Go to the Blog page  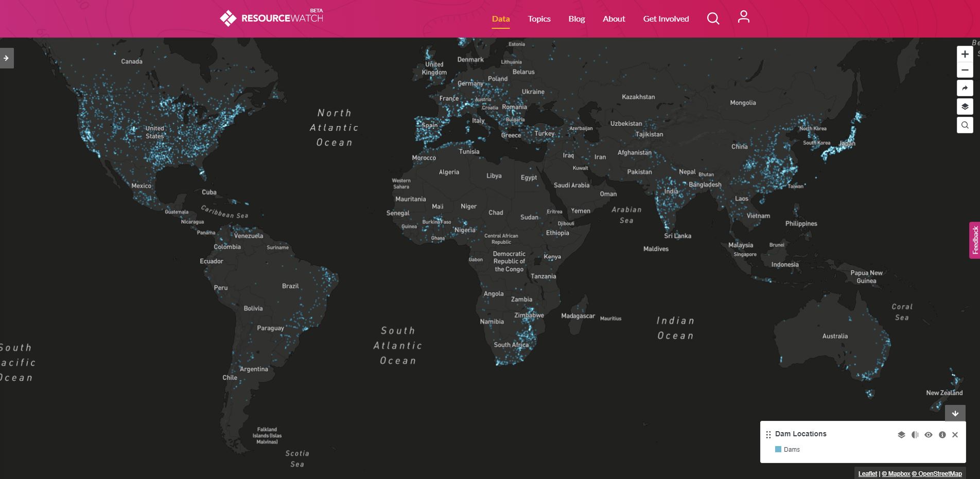point(576,19)
